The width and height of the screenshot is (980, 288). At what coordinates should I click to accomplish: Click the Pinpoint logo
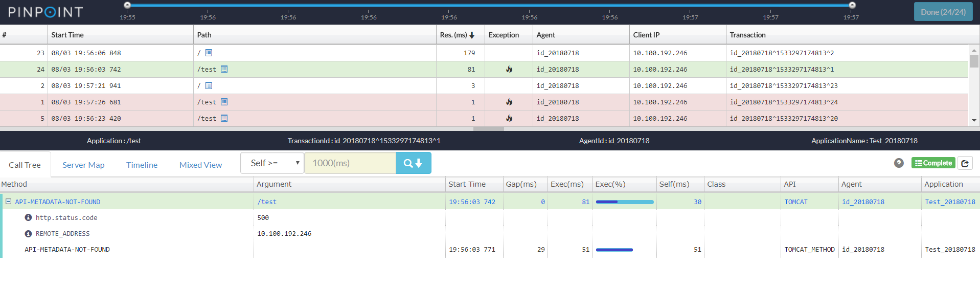pos(45,12)
